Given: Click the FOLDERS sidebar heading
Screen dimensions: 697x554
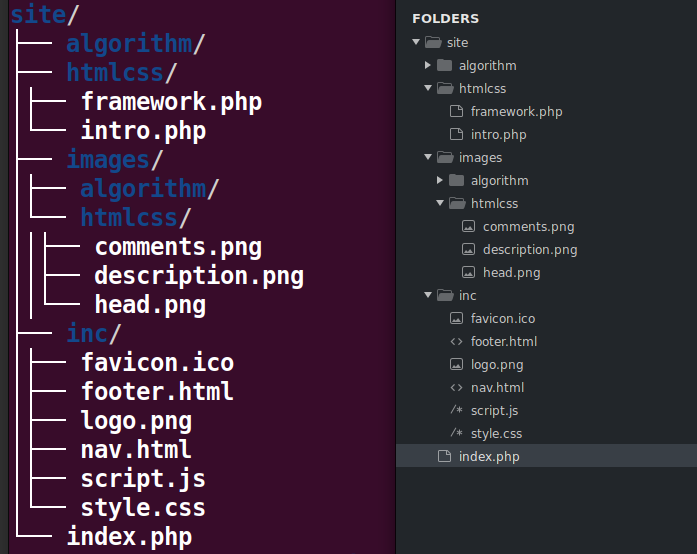Looking at the screenshot, I should point(445,19).
